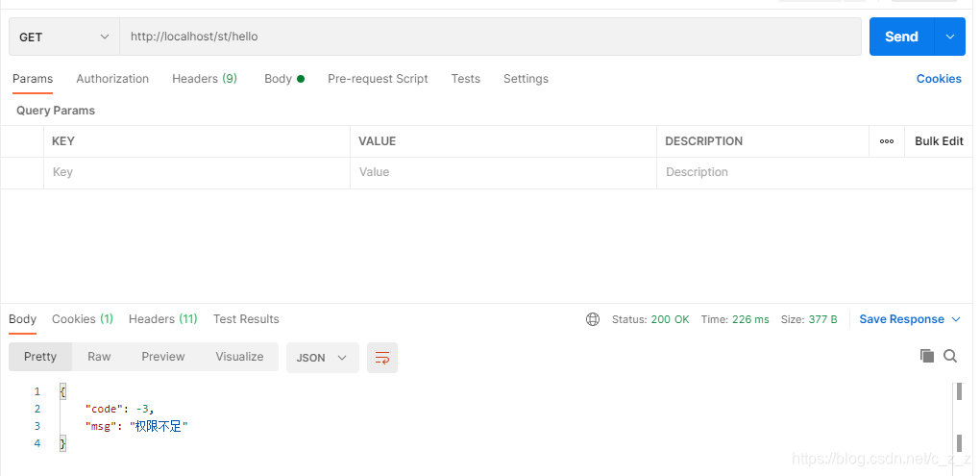Click the request URL field
Screen dimensions: 980x476
(491, 37)
